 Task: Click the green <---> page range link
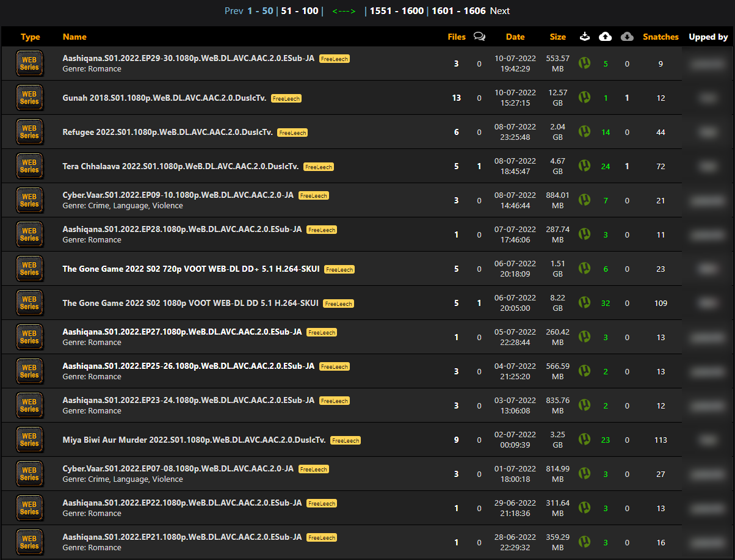coord(344,10)
